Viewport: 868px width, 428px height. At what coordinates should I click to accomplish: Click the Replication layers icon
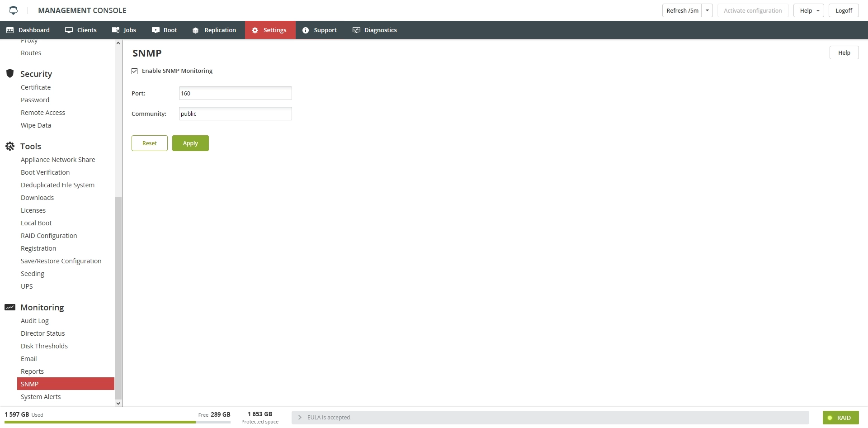(195, 30)
